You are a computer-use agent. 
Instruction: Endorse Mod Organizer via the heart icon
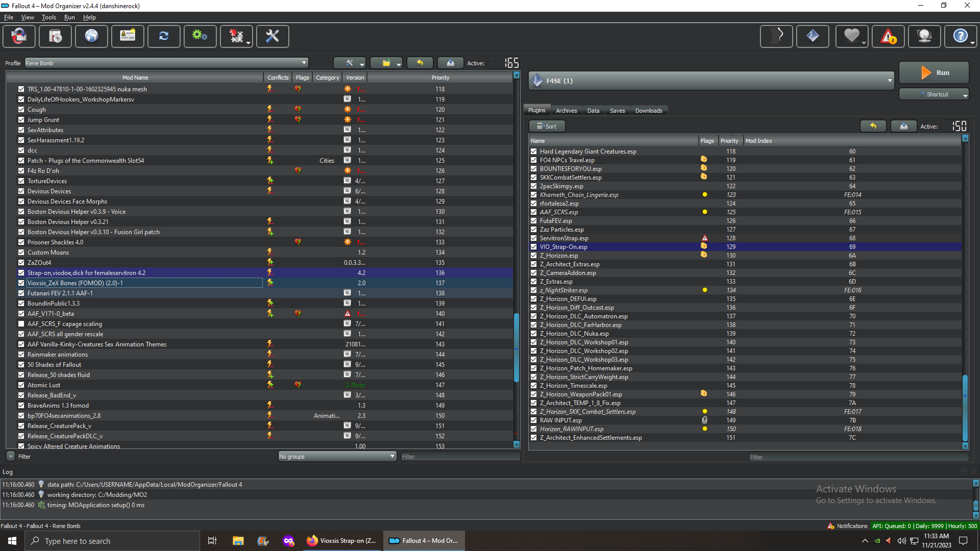[x=851, y=36]
